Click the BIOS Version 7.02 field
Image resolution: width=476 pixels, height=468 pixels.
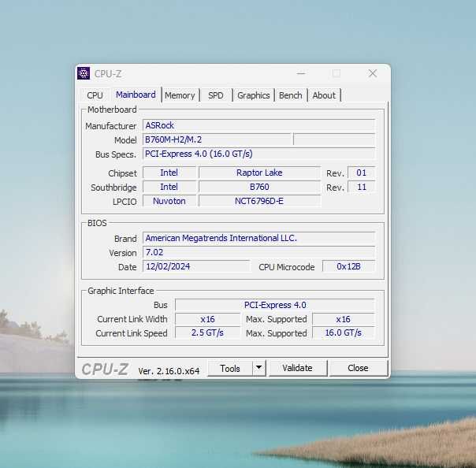(259, 252)
